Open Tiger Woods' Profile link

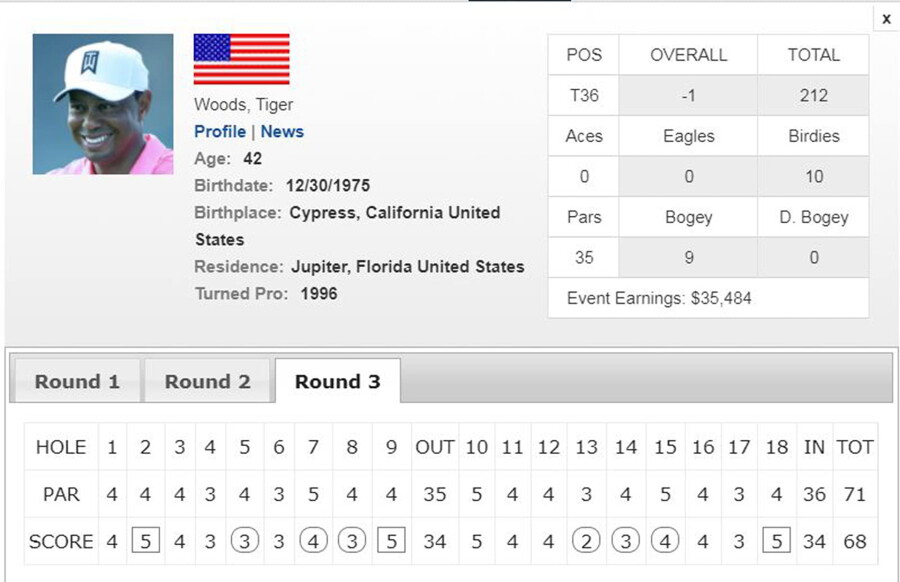point(220,131)
